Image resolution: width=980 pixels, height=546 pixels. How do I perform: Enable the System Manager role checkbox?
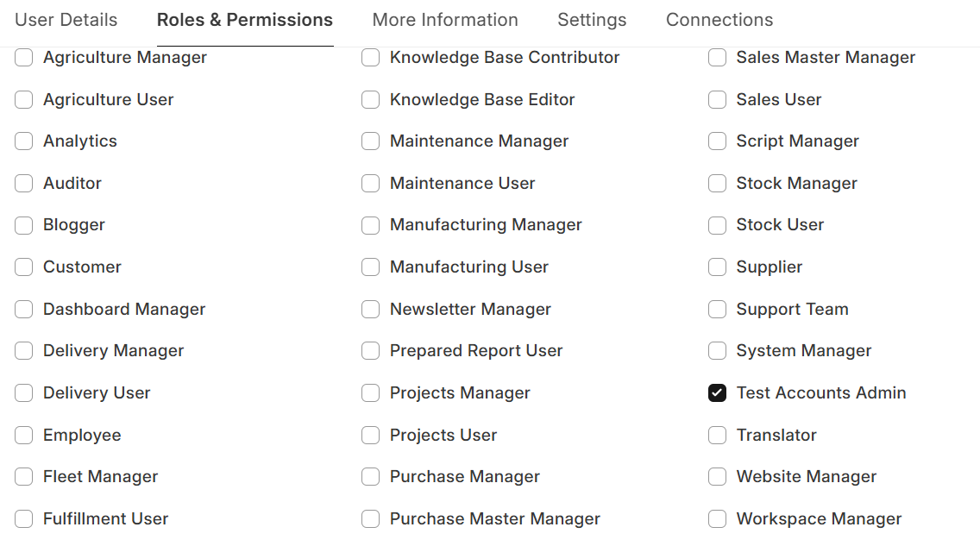tap(717, 351)
